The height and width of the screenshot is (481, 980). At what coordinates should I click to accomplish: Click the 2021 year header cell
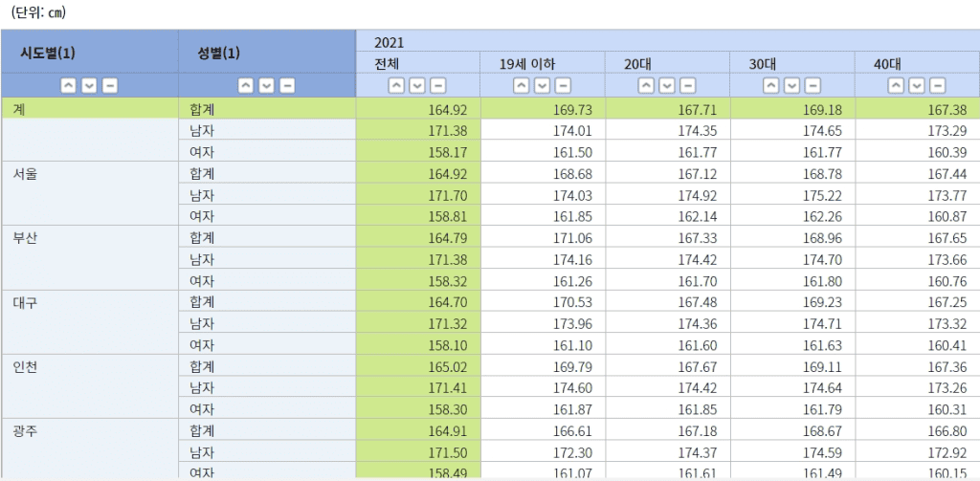tap(390, 42)
